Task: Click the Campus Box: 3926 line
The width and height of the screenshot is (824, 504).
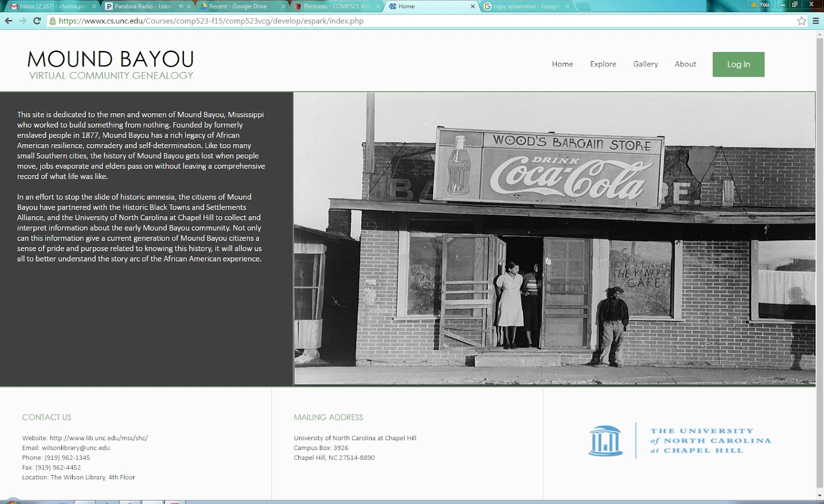Action: coord(321,448)
